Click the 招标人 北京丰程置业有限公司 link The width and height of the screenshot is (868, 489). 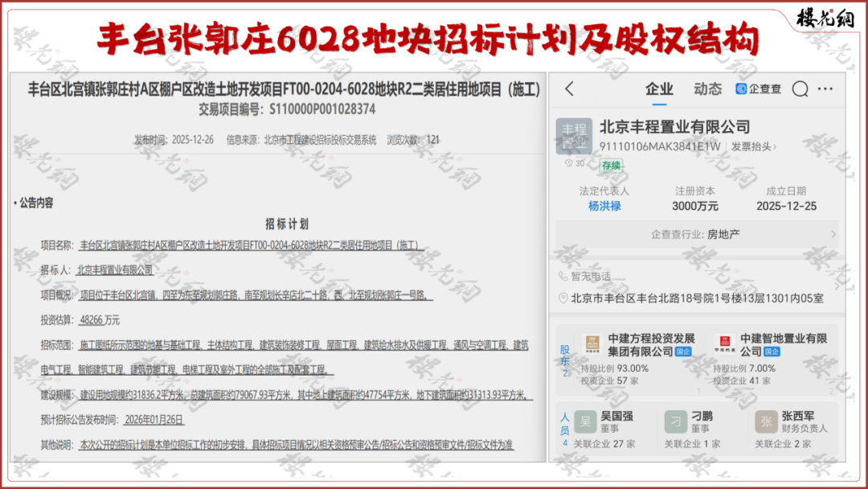(x=114, y=270)
